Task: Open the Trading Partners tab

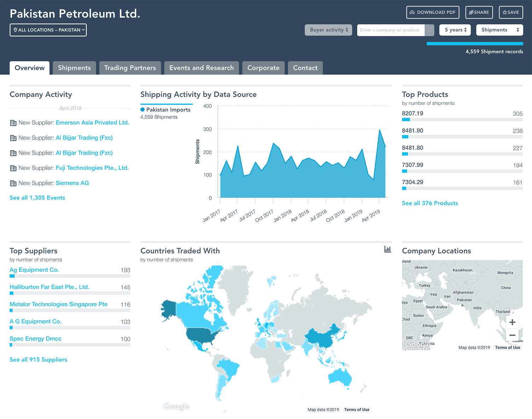Action: (x=130, y=68)
